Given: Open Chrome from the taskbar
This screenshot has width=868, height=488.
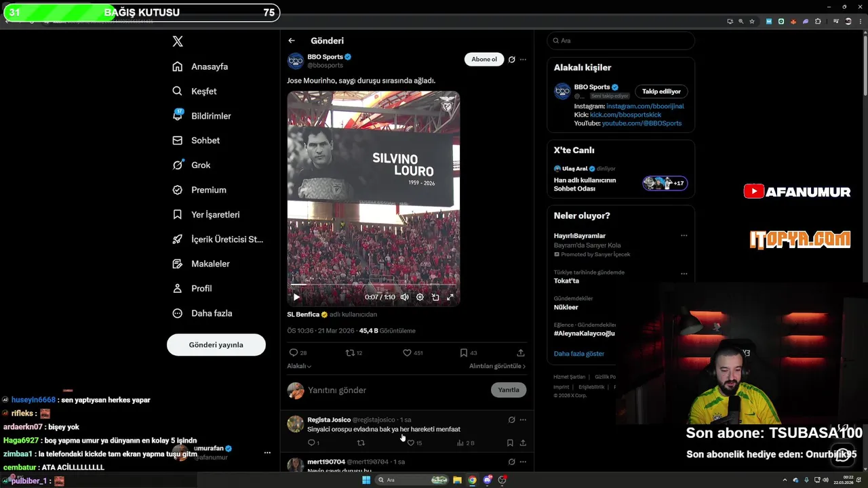Looking at the screenshot, I should coord(472,480).
